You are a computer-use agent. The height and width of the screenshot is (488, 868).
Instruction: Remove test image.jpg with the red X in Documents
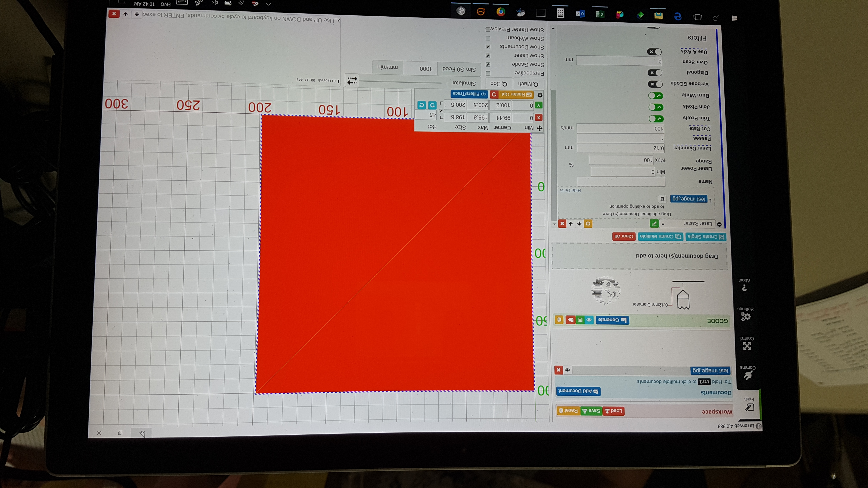558,370
